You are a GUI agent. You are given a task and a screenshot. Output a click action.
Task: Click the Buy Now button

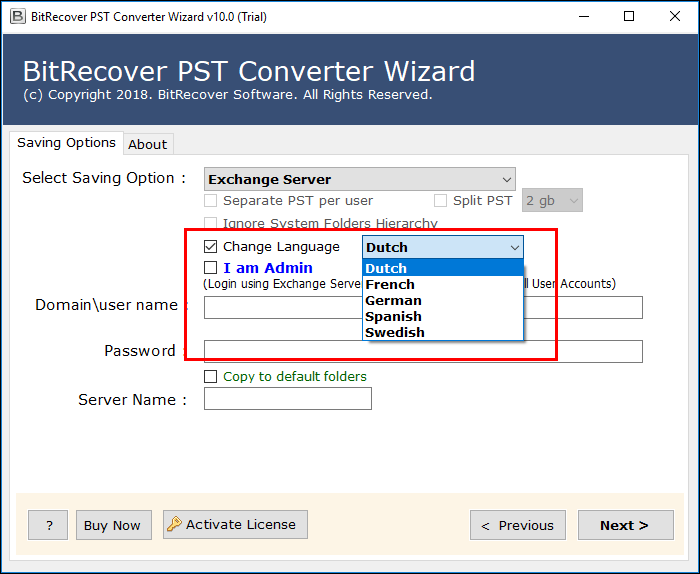click(x=112, y=525)
